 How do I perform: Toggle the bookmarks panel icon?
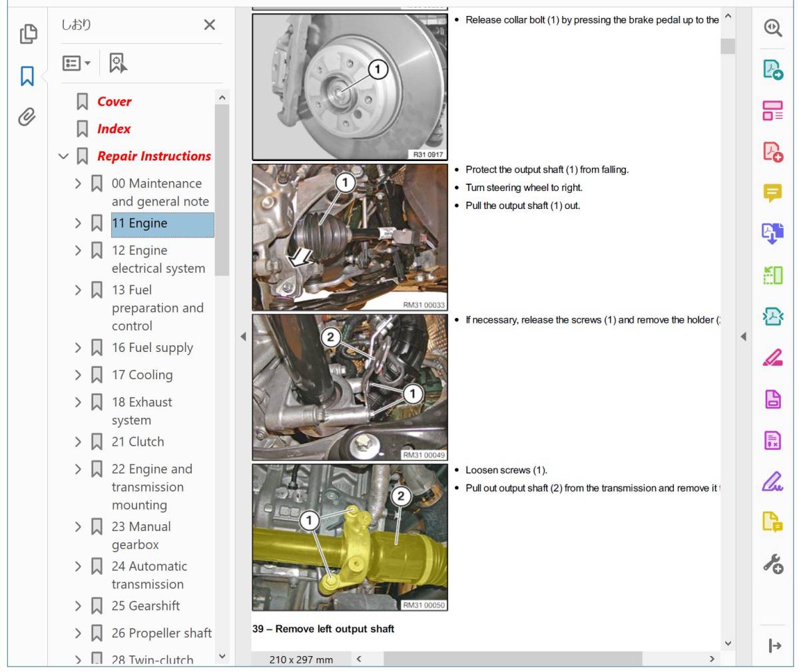[27, 76]
